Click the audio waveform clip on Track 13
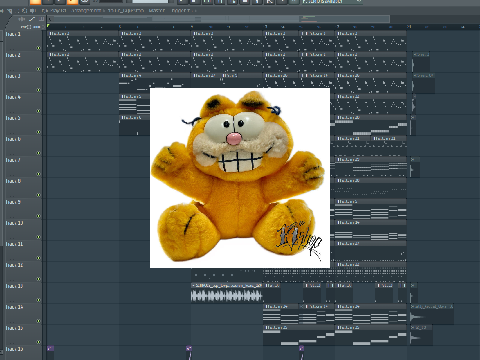Screen dimensions: 480x360 [x=227, y=293]
